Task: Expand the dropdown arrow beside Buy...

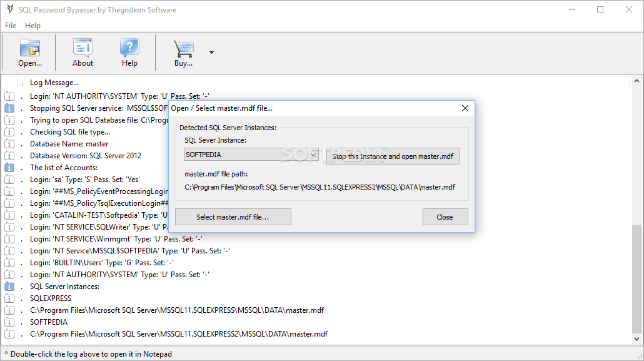Action: coord(211,53)
